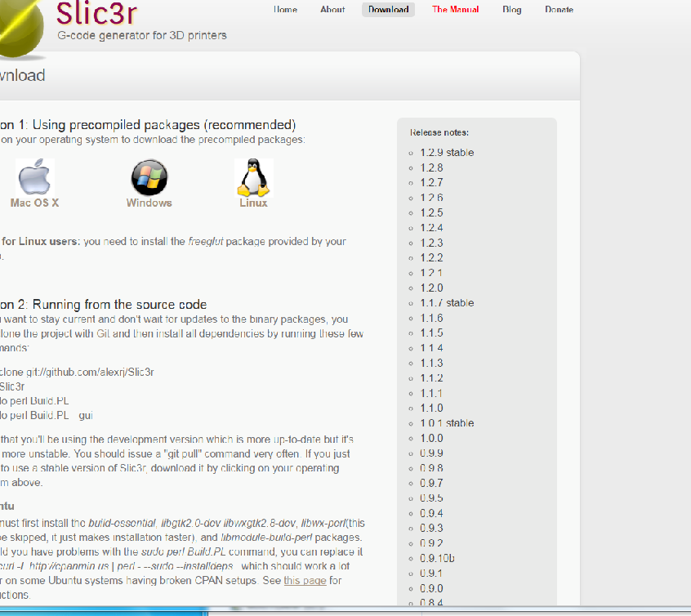691x616 pixels.
Task: Open The Manual menu link
Action: click(455, 9)
